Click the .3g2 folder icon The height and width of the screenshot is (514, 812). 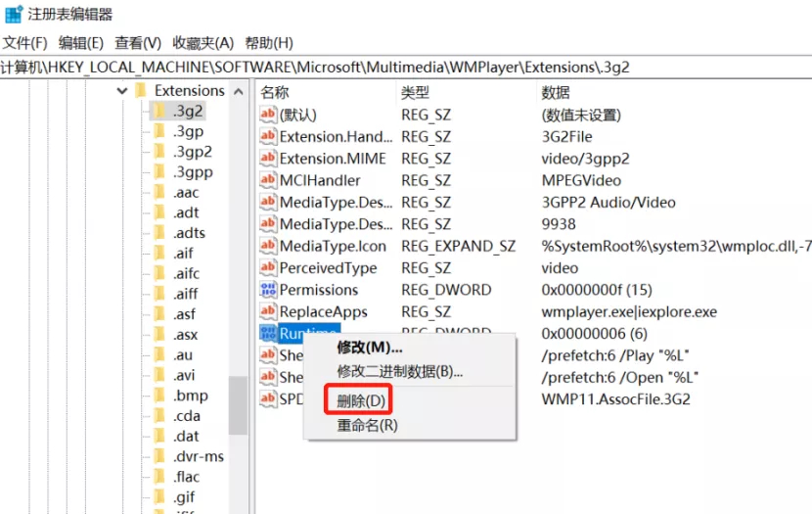pos(160,111)
